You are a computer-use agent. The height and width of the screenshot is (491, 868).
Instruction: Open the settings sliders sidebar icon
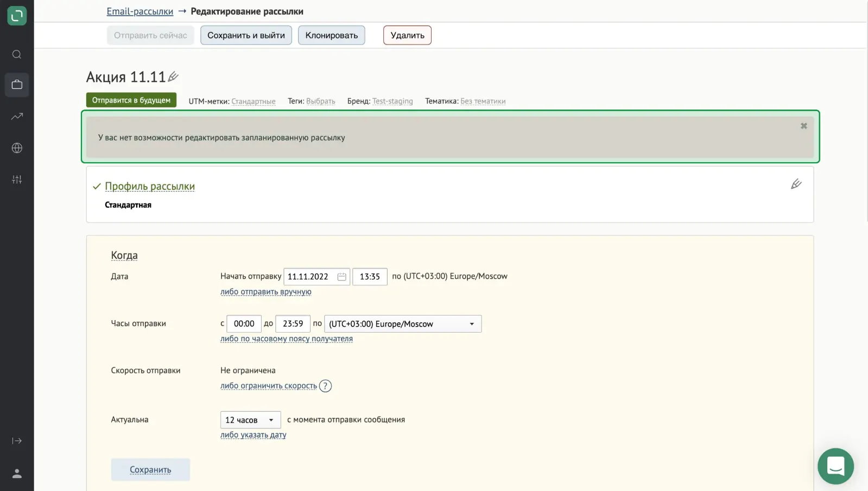click(17, 179)
